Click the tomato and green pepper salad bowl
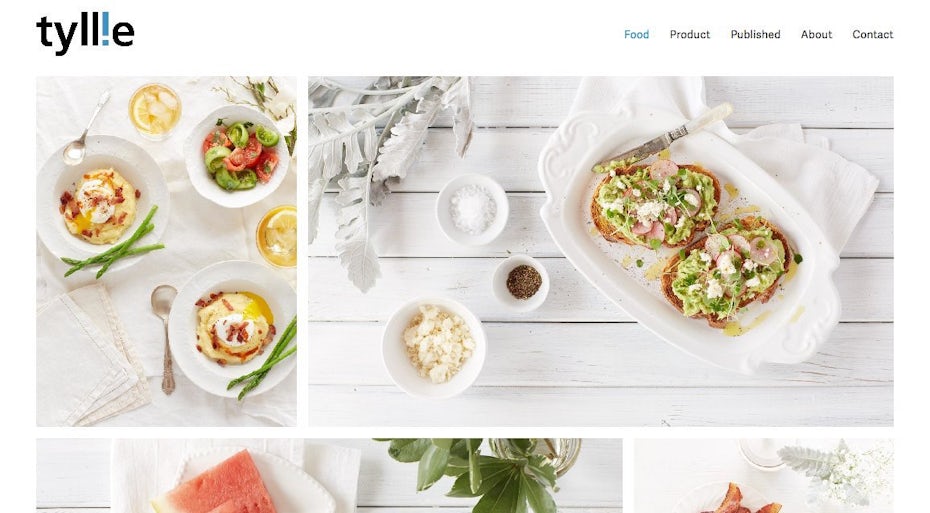Screen dimensions: 930x513 pos(237,157)
